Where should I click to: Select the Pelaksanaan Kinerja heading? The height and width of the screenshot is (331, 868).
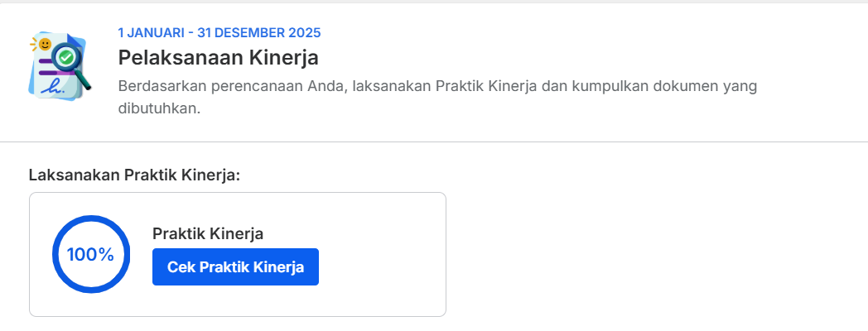click(218, 58)
